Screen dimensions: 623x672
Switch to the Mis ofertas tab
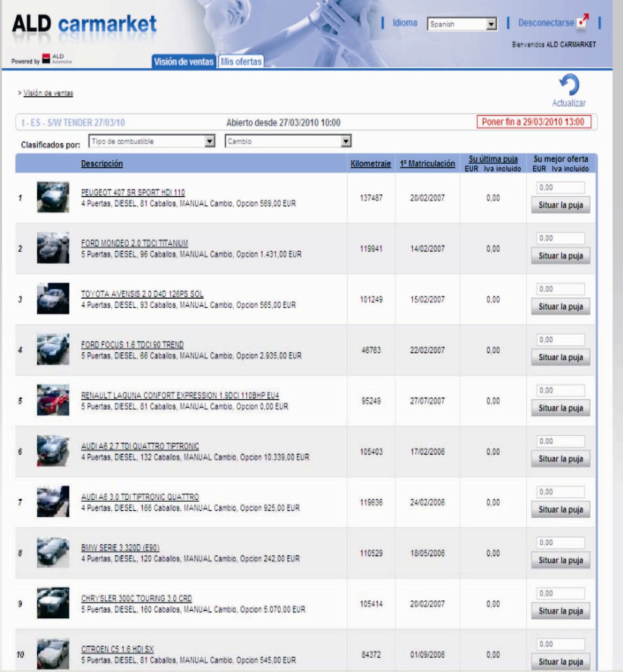pos(241,62)
